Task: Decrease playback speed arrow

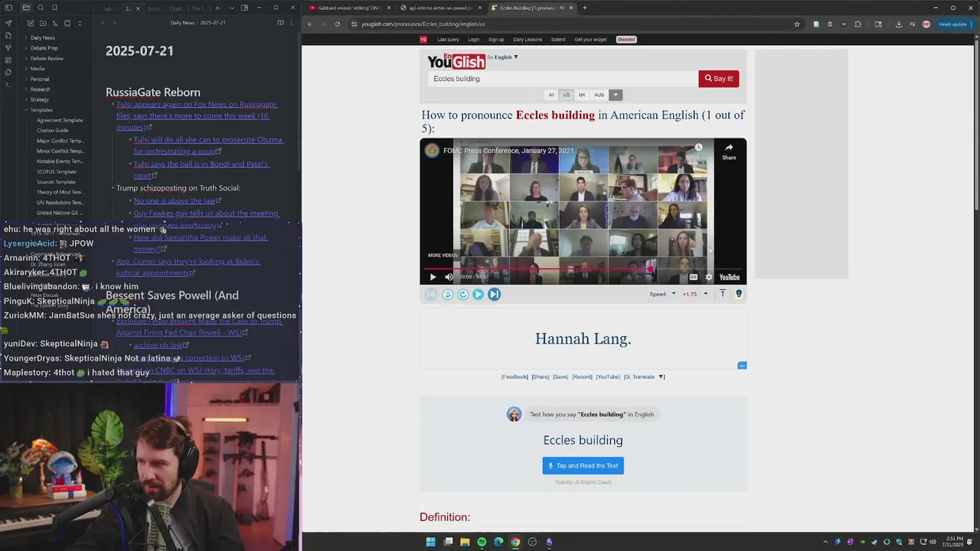Action: click(674, 294)
